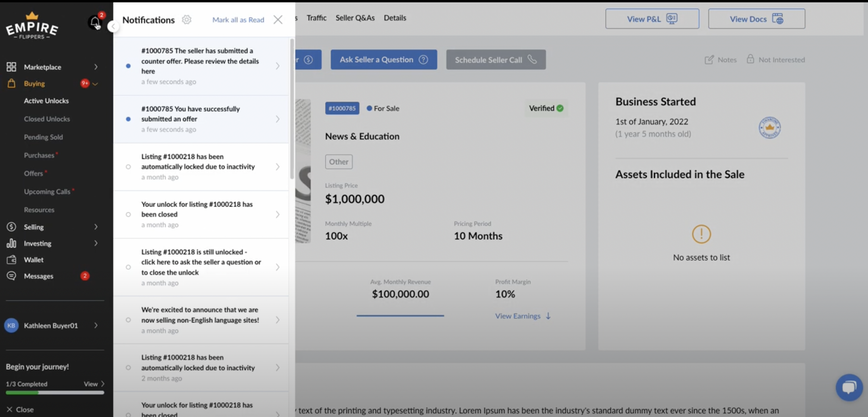Click the Notes pencil icon
The width and height of the screenshot is (868, 417).
click(x=709, y=60)
